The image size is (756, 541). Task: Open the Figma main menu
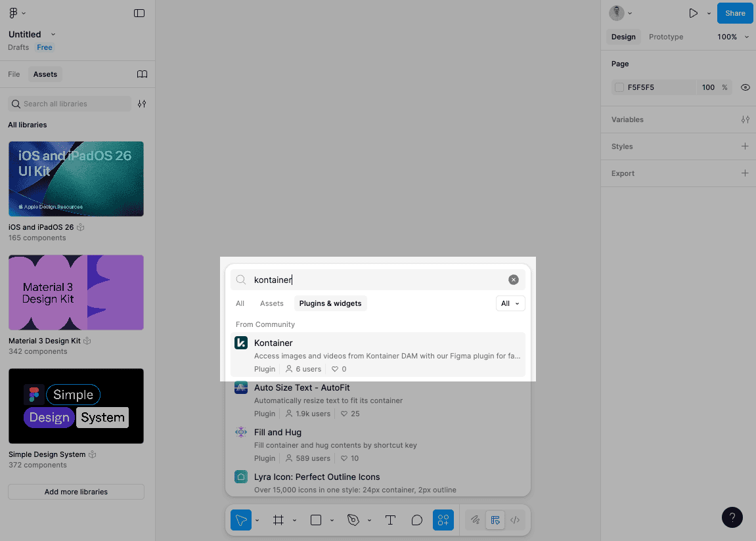[x=14, y=12]
